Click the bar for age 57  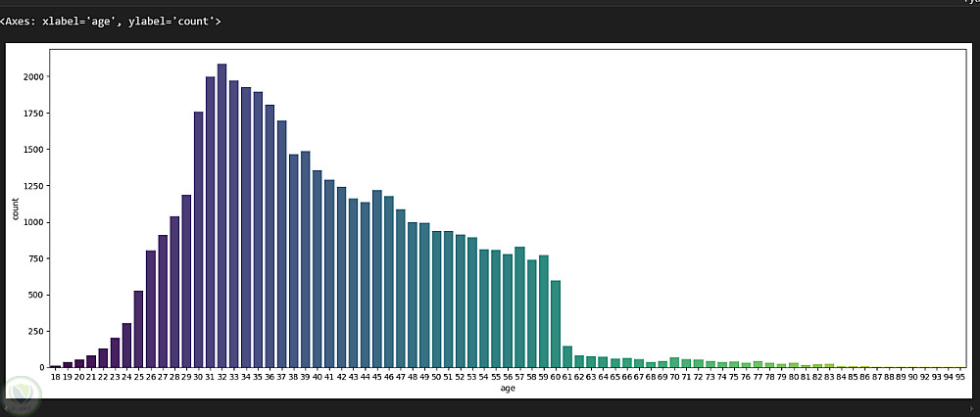pyautogui.click(x=520, y=307)
